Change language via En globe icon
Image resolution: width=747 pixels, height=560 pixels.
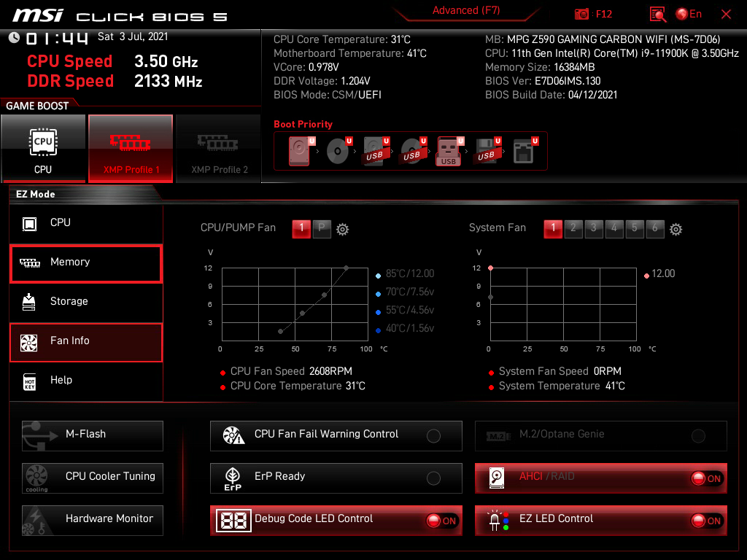click(689, 15)
